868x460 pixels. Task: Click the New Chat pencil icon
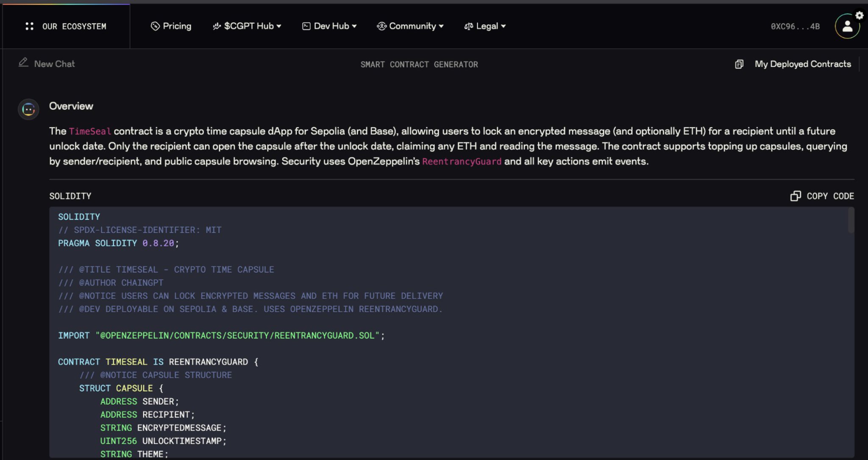23,63
